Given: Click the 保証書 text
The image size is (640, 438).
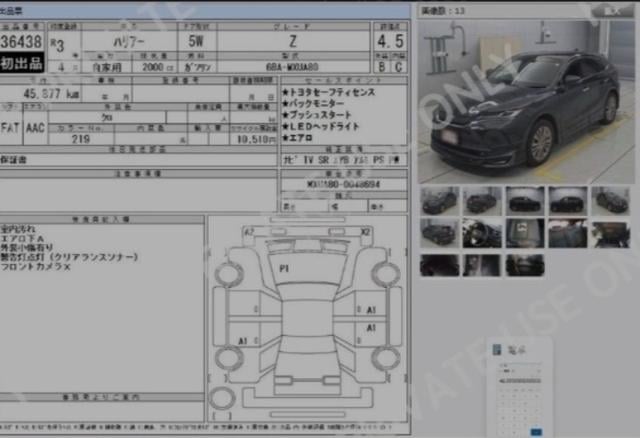Looking at the screenshot, I should pyautogui.click(x=13, y=160).
